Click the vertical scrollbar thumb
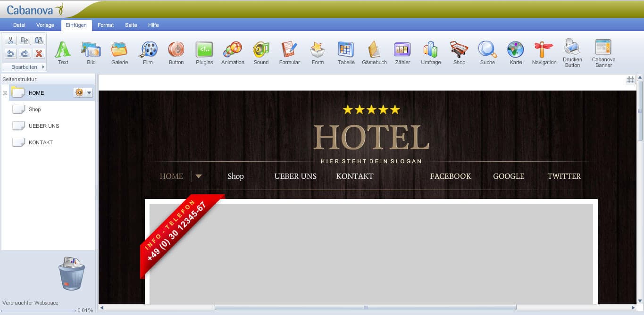The height and width of the screenshot is (315, 644). (640, 111)
